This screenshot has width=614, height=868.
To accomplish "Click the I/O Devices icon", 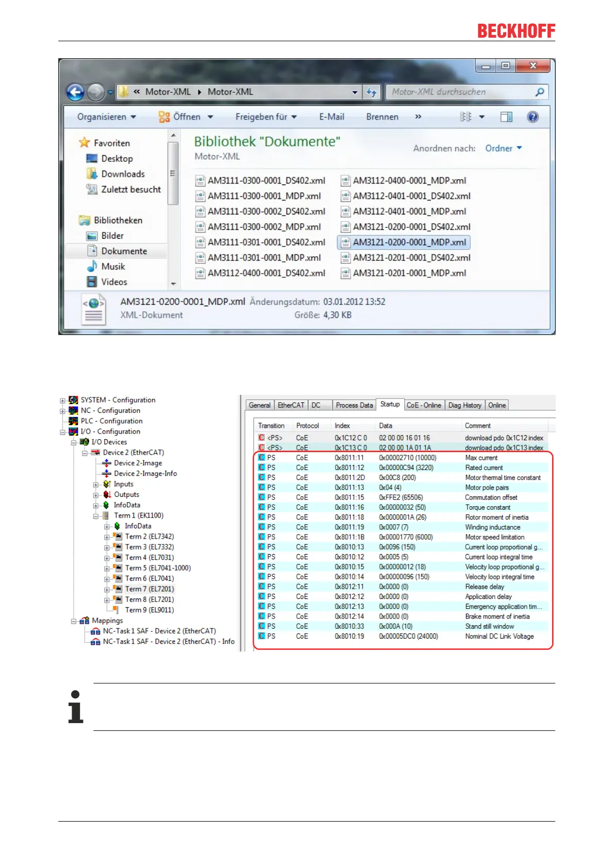I will click(x=85, y=442).
